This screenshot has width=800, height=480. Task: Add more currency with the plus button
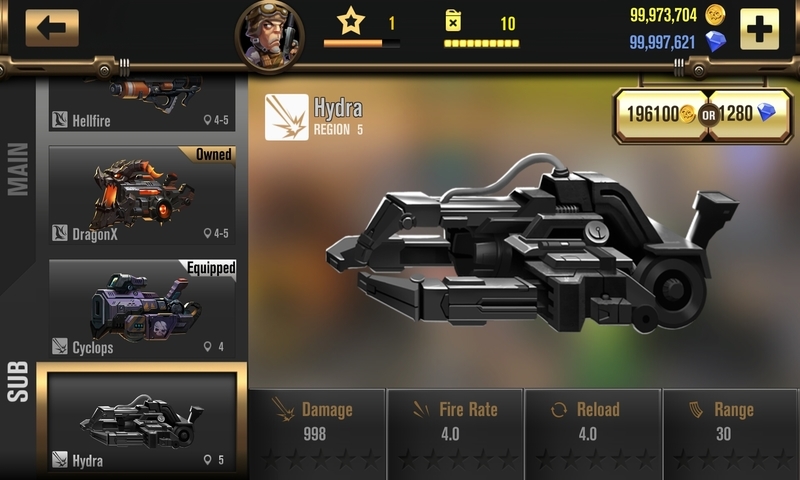click(759, 29)
